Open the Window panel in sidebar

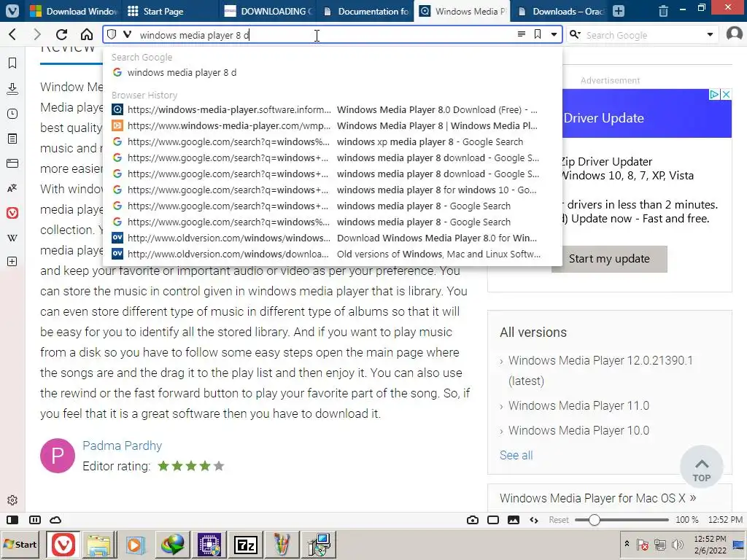point(12,163)
